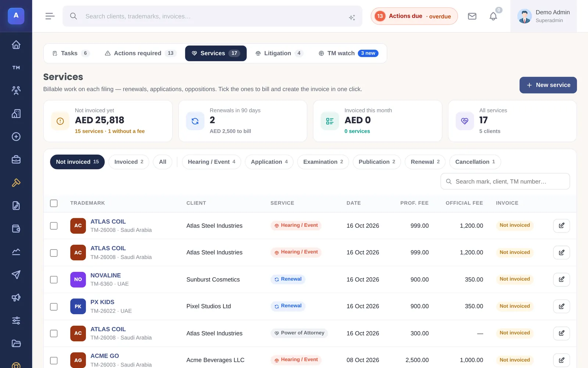This screenshot has width=588, height=368.
Task: Click the New service button
Action: (548, 85)
